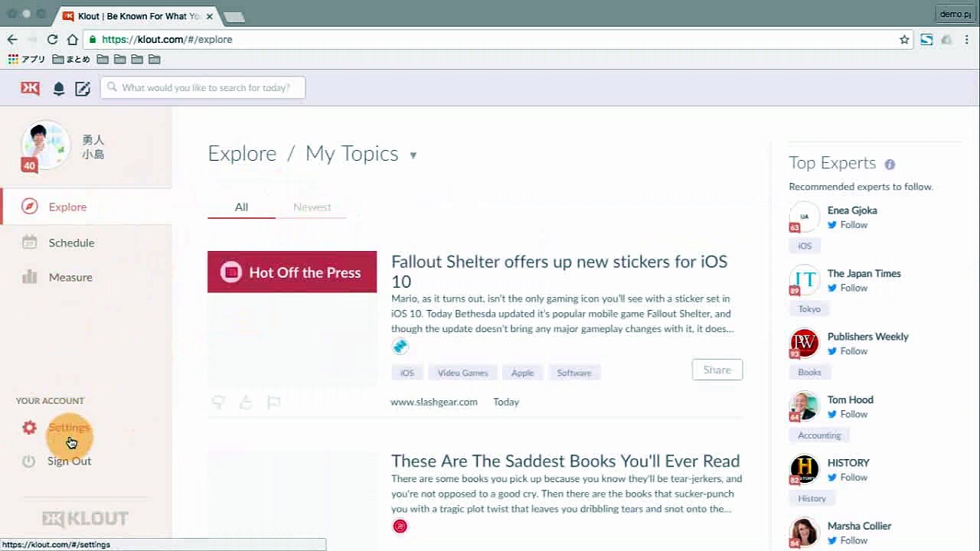Share the Fallout Shelter article
This screenshot has width=980, height=551.
[717, 370]
